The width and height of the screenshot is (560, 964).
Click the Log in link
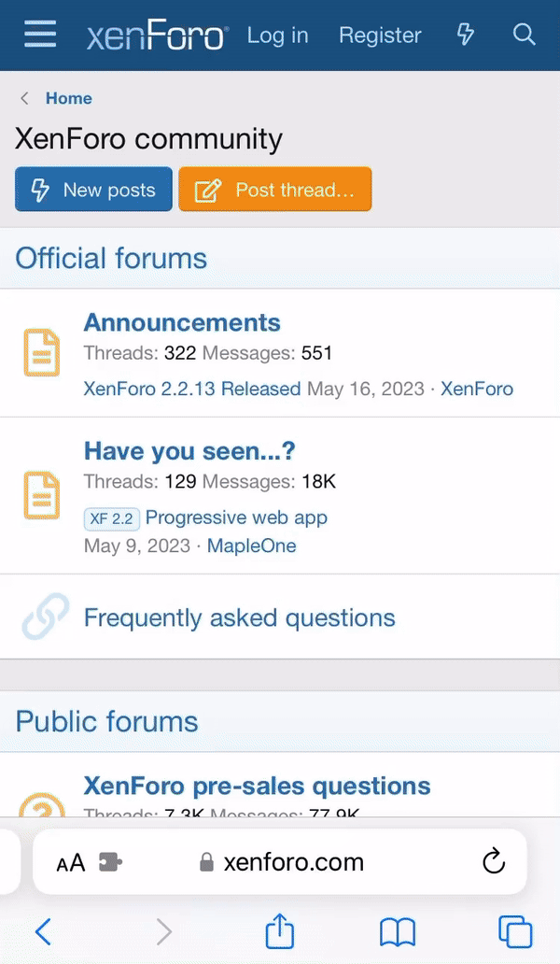click(x=277, y=35)
